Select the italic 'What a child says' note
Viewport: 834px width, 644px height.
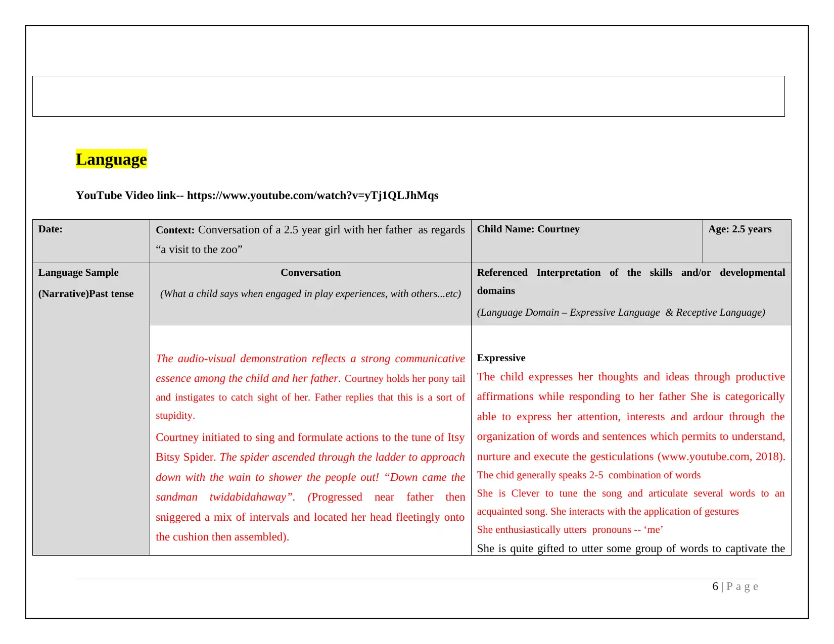click(310, 294)
